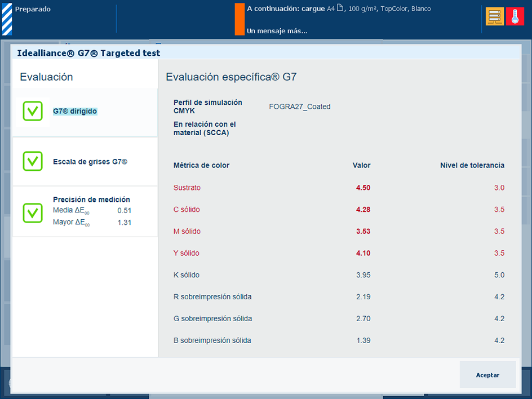The image size is (532, 399).
Task: Click the Nivel de tolerancia column header
Action: pyautogui.click(x=472, y=165)
